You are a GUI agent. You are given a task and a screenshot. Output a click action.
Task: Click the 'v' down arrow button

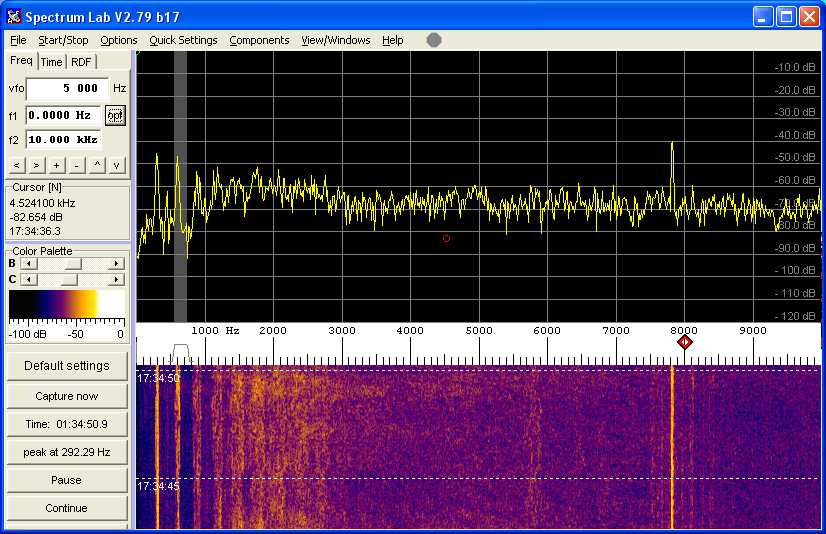tap(117, 165)
